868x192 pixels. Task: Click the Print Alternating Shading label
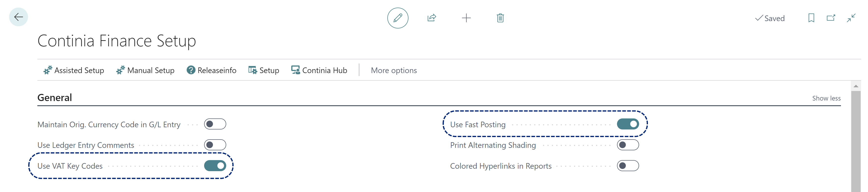click(493, 145)
